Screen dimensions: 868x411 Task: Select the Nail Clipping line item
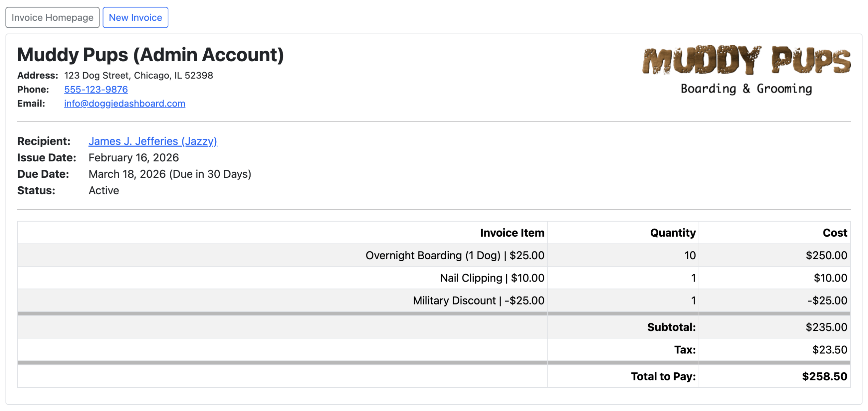[492, 278]
